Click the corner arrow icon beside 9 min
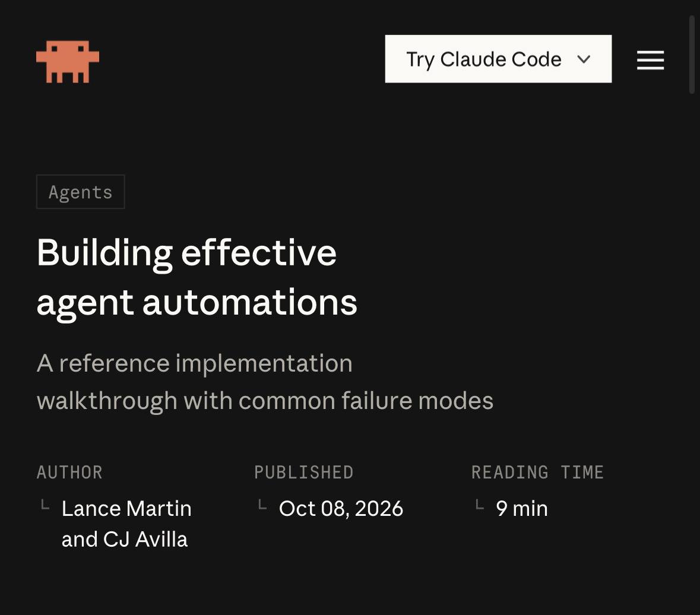 pyautogui.click(x=480, y=505)
